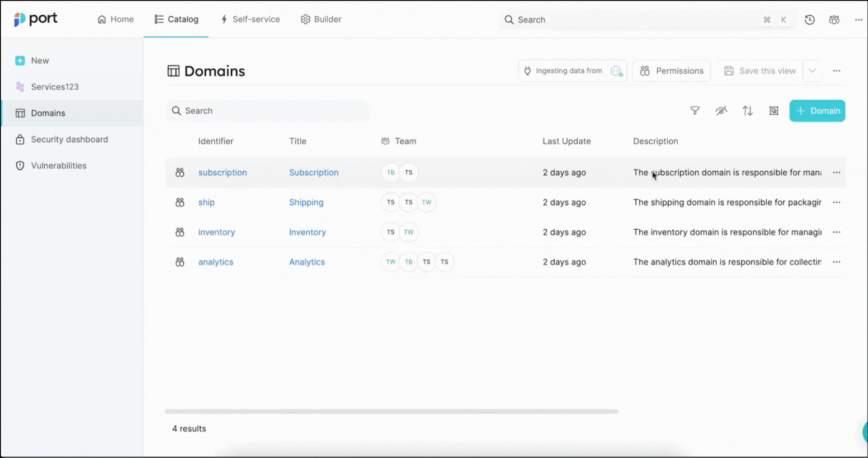Open the top-right ellipsis menu
The width and height of the screenshot is (868, 458).
858,20
